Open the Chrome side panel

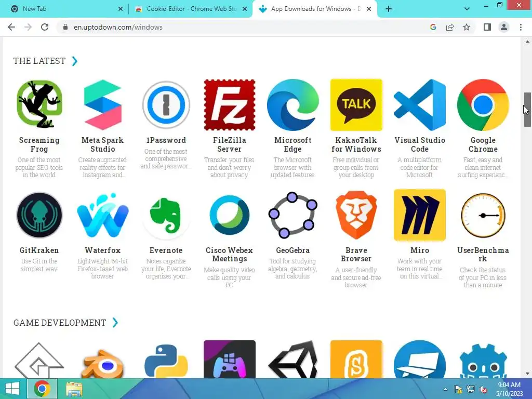487,27
